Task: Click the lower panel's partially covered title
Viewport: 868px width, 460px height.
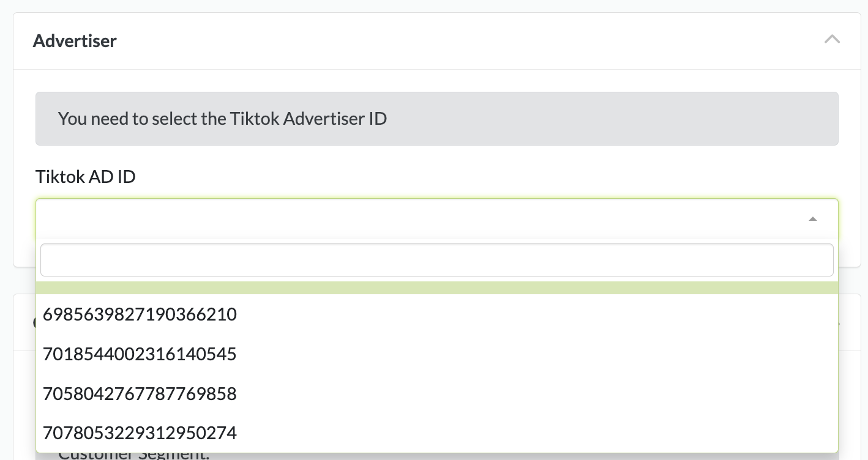Action: pyautogui.click(x=34, y=322)
